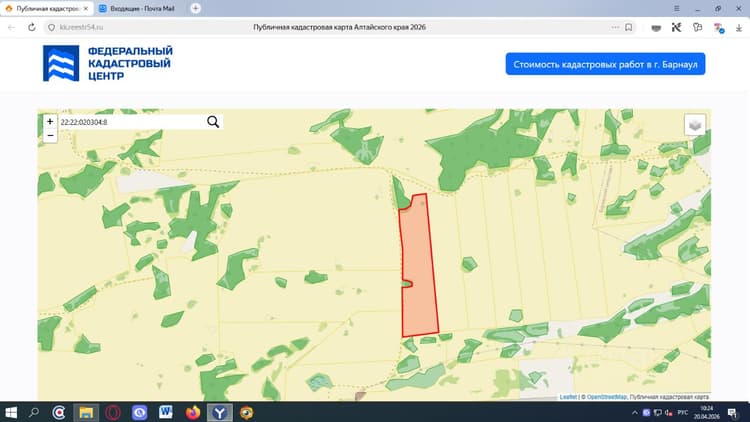Select the Публичная кадастровая карта tab
Viewport: 750px width, 422px height.
point(47,9)
